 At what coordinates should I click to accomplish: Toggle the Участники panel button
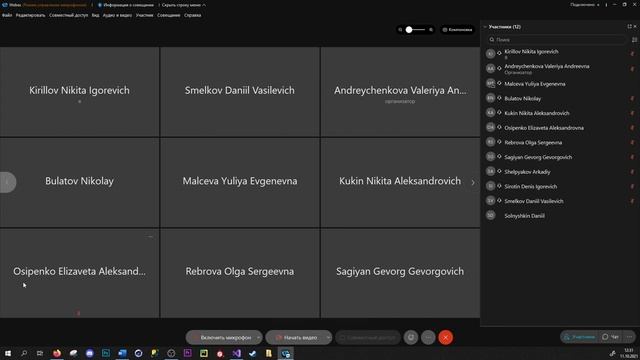pos(579,337)
